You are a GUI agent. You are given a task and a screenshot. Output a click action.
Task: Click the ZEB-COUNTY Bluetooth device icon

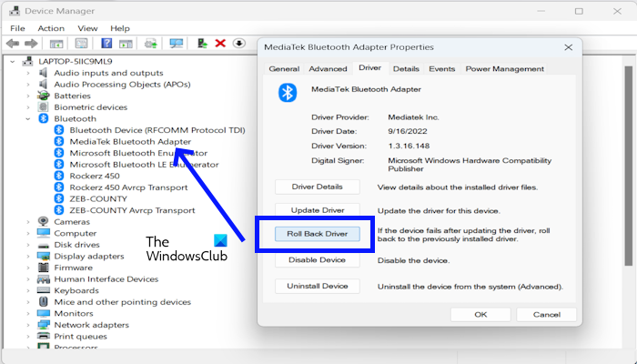[59, 198]
